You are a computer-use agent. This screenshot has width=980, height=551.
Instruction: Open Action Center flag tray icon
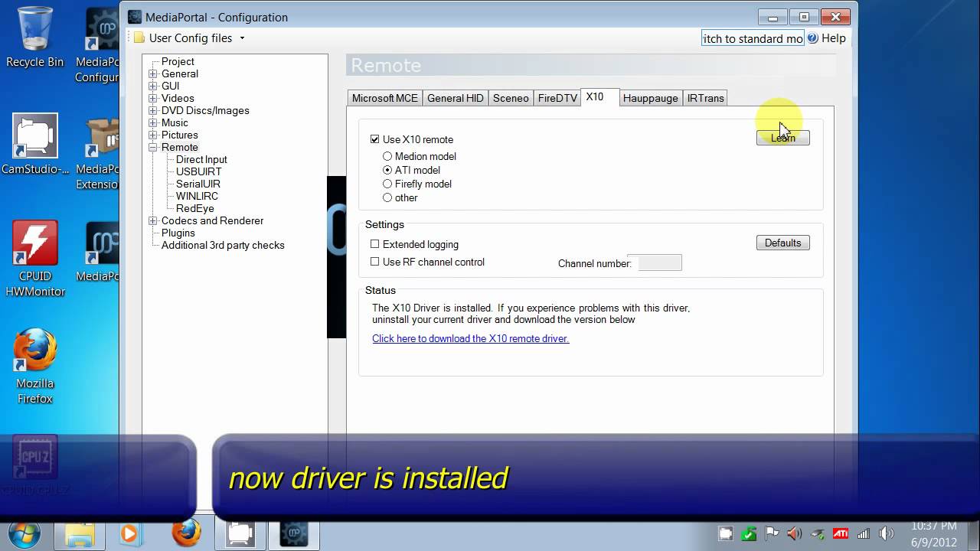[772, 534]
